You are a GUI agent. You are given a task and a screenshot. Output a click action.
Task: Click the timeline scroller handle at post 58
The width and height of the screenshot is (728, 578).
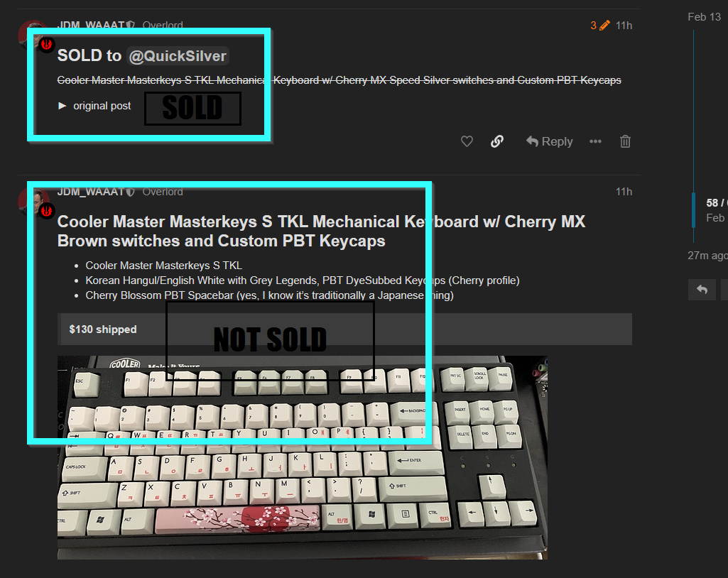click(x=694, y=210)
